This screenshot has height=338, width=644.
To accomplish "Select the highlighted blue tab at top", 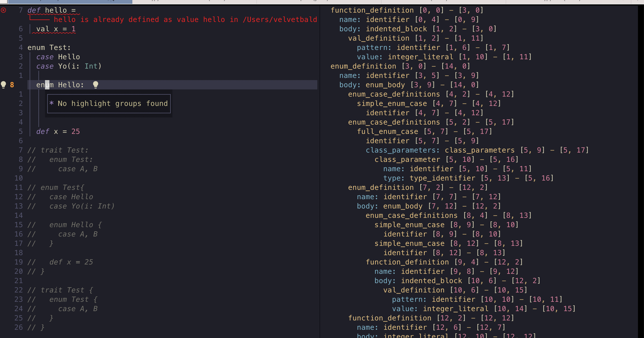I will pyautogui.click(x=70, y=1).
